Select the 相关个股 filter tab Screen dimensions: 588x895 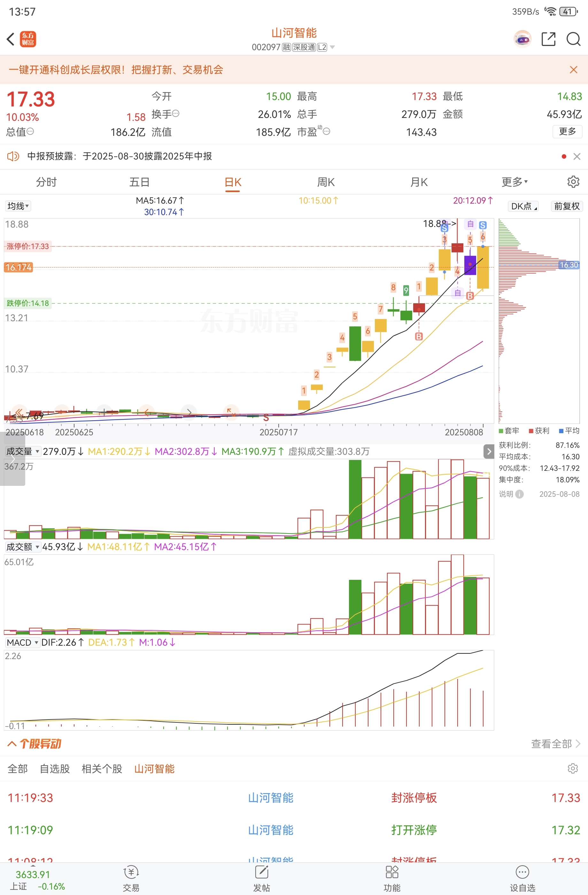102,769
